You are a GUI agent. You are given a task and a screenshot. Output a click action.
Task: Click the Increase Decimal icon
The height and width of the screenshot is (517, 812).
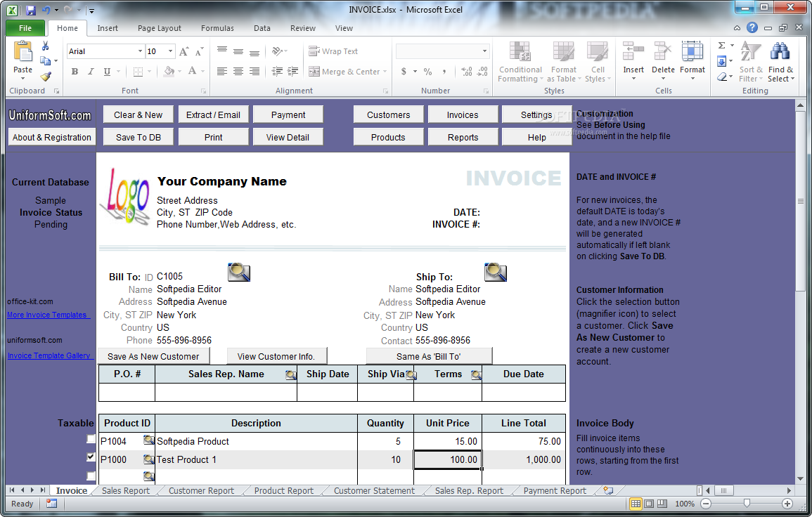(x=466, y=72)
